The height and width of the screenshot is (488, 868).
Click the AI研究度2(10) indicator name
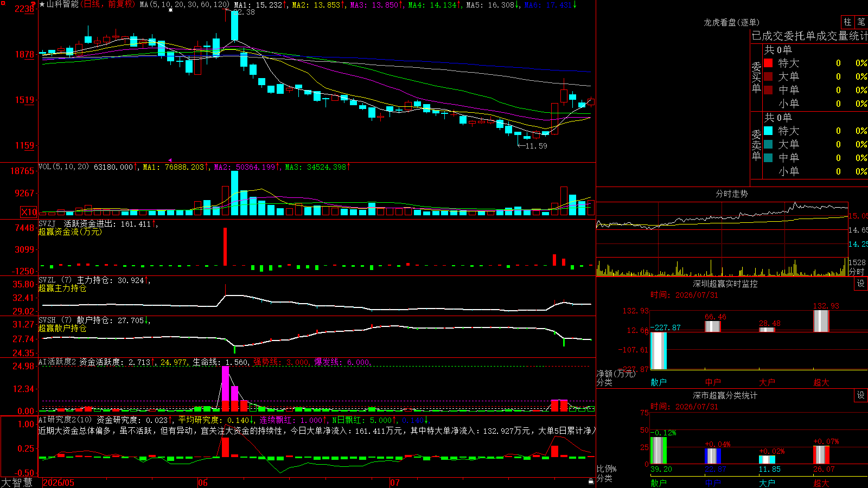pos(66,420)
